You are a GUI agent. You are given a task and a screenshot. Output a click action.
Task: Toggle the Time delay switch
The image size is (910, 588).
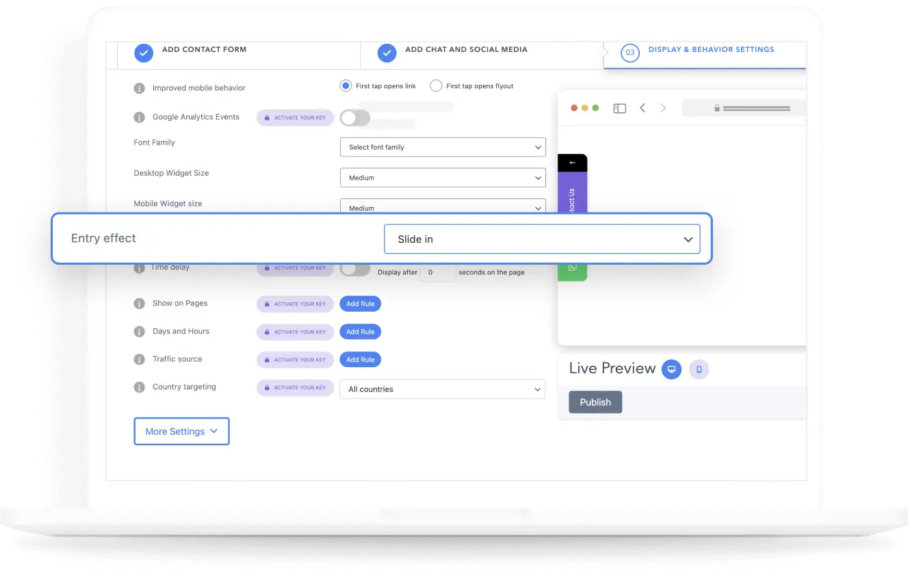[x=354, y=269]
